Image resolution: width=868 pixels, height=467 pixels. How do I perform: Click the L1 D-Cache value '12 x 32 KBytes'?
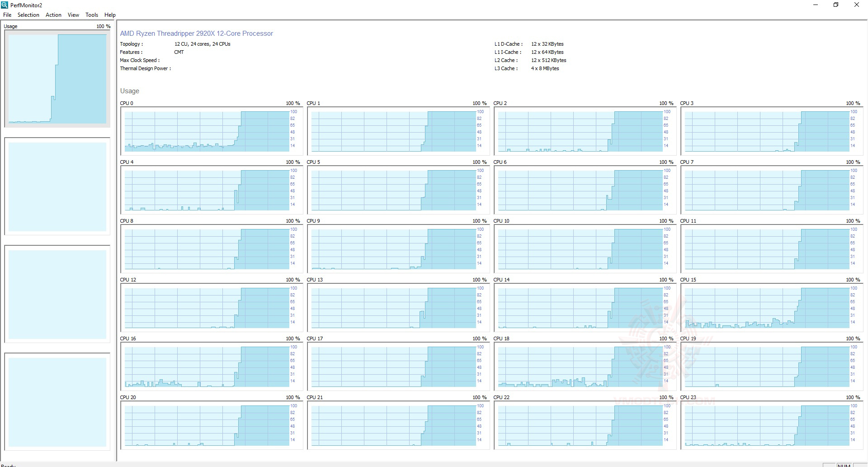point(547,44)
